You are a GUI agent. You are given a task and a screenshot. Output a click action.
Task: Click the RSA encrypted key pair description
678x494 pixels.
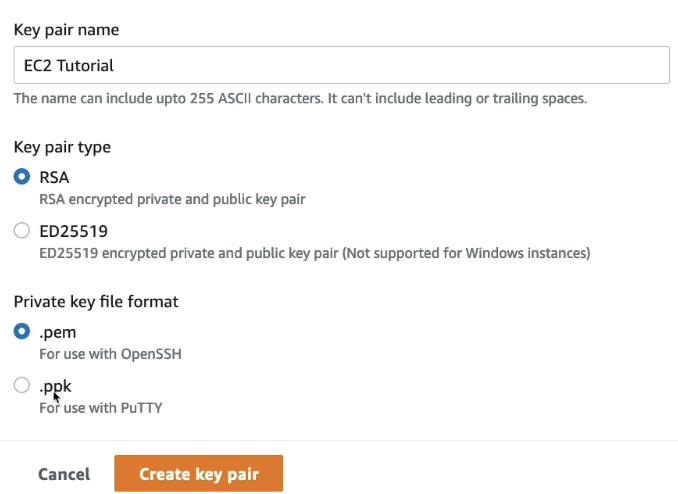172,199
